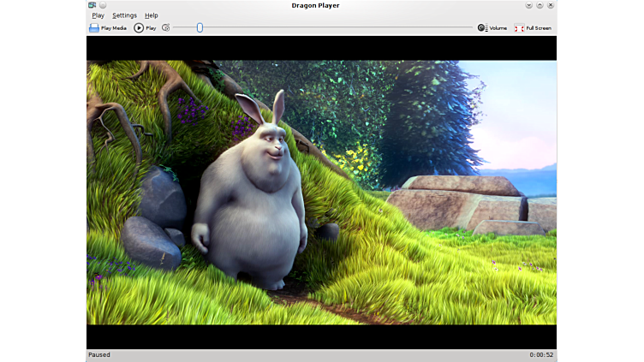Enter Full Screen mode
Screen dimensions: 644x362
coord(533,28)
